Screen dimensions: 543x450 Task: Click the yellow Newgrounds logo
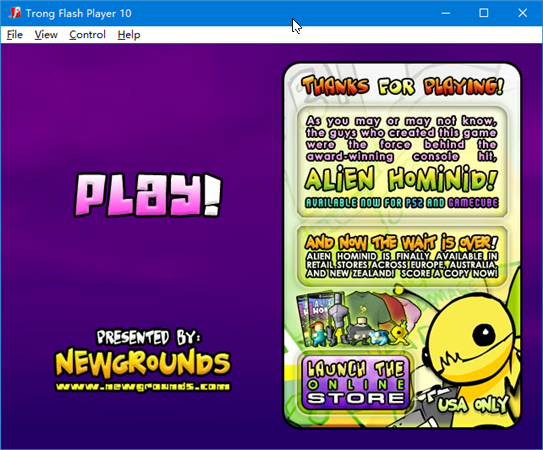[143, 362]
